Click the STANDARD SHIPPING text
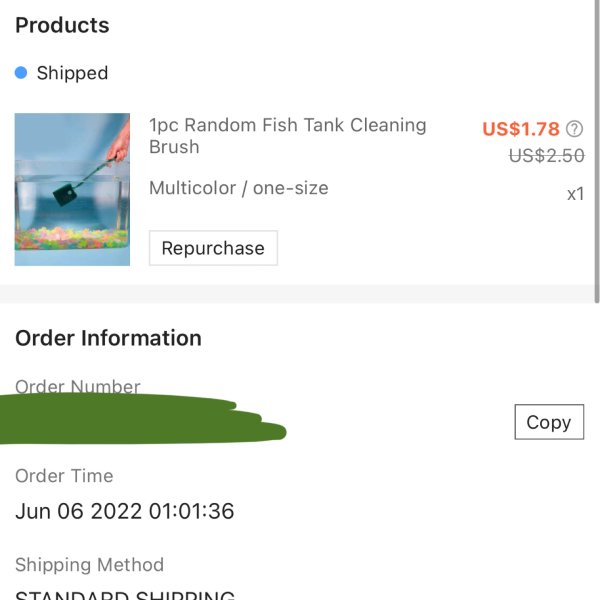 point(125,595)
